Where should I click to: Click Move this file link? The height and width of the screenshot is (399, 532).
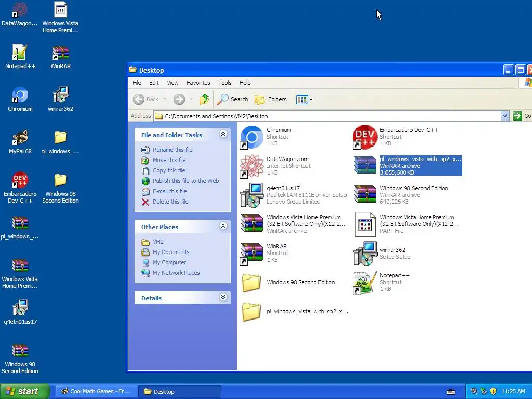coord(169,160)
